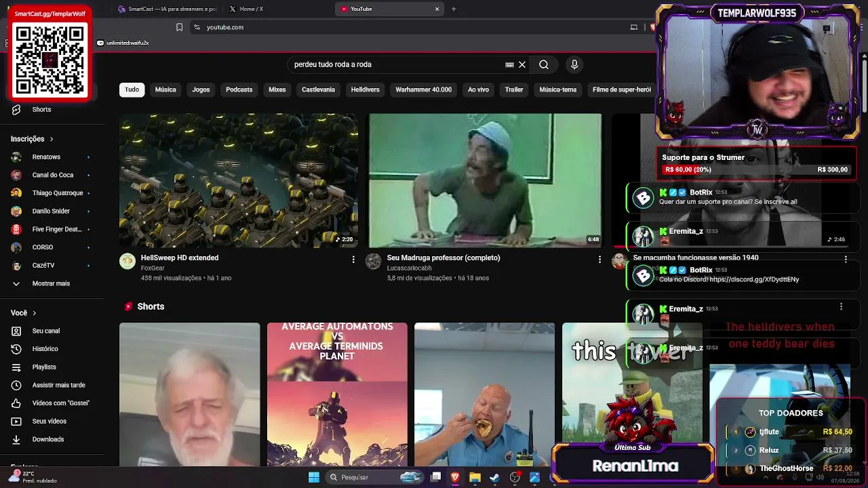Select the Mixes chip

277,89
